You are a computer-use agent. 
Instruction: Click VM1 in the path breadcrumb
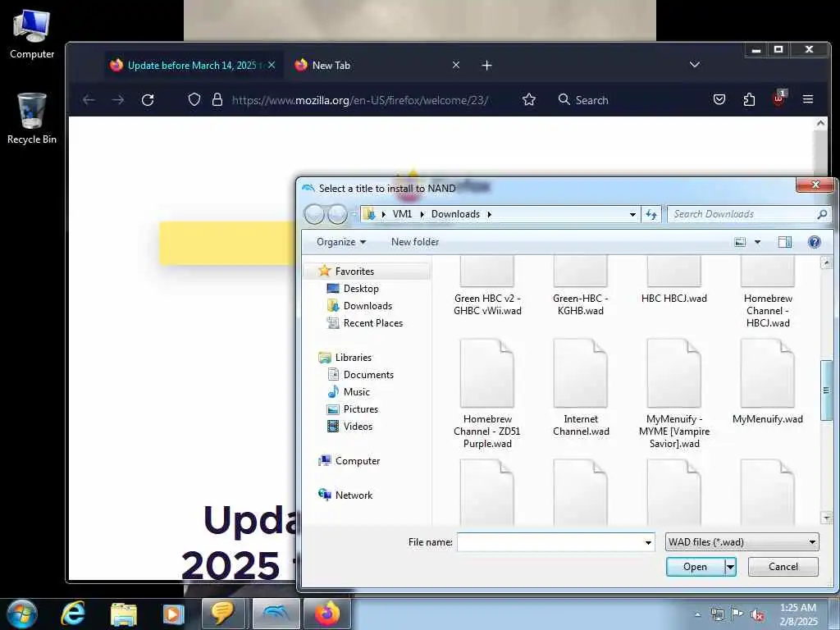(x=402, y=214)
